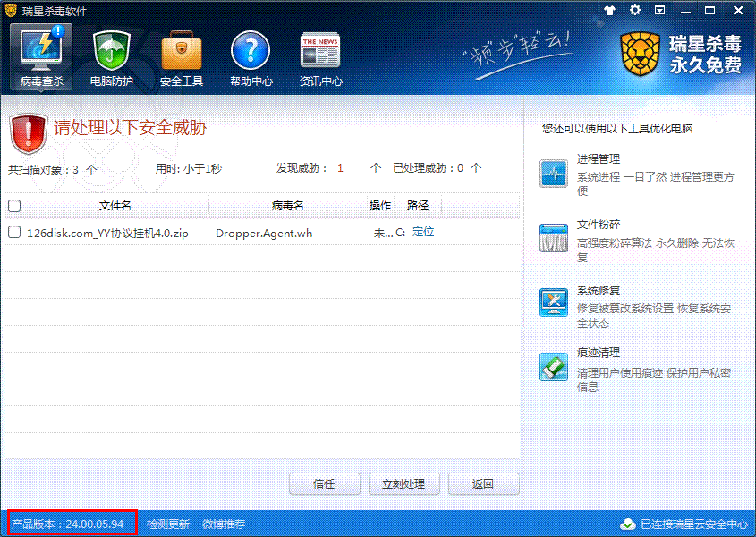756x537 pixels.
Task: Click the Rising lion shield logo
Action: [x=640, y=54]
